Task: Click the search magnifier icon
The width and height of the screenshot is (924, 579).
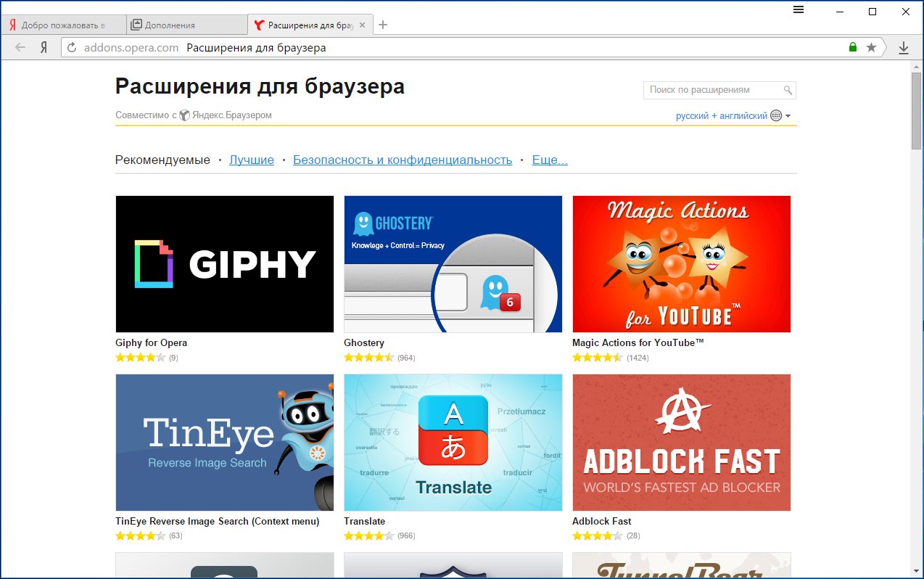Action: pyautogui.click(x=788, y=91)
